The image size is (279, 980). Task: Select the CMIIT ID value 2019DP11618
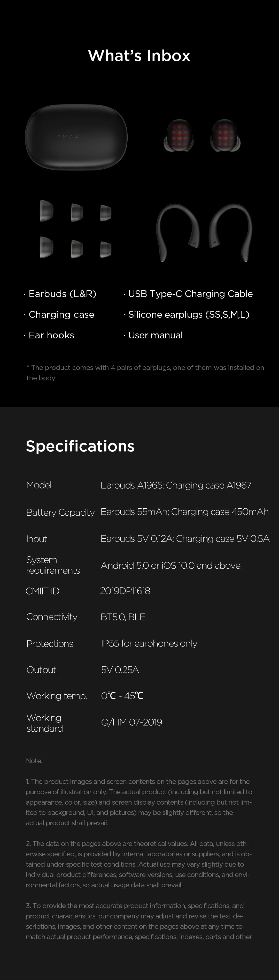(125, 591)
